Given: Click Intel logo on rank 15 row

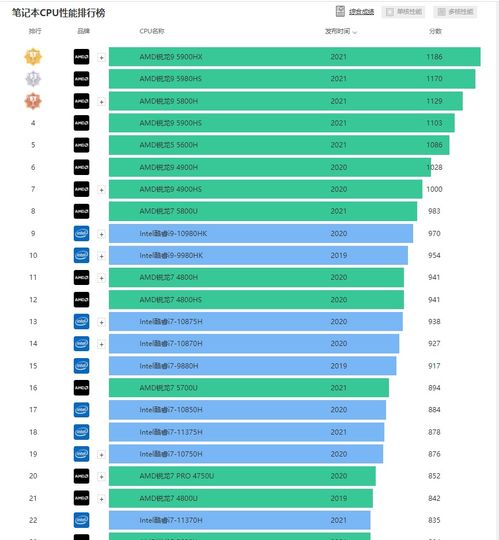Looking at the screenshot, I should (x=82, y=366).
